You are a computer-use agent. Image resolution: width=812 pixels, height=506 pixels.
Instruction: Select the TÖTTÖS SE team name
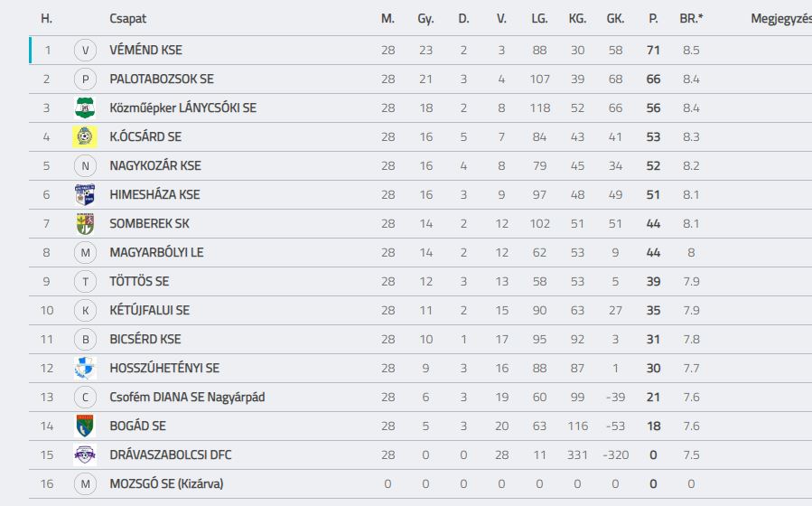[139, 281]
